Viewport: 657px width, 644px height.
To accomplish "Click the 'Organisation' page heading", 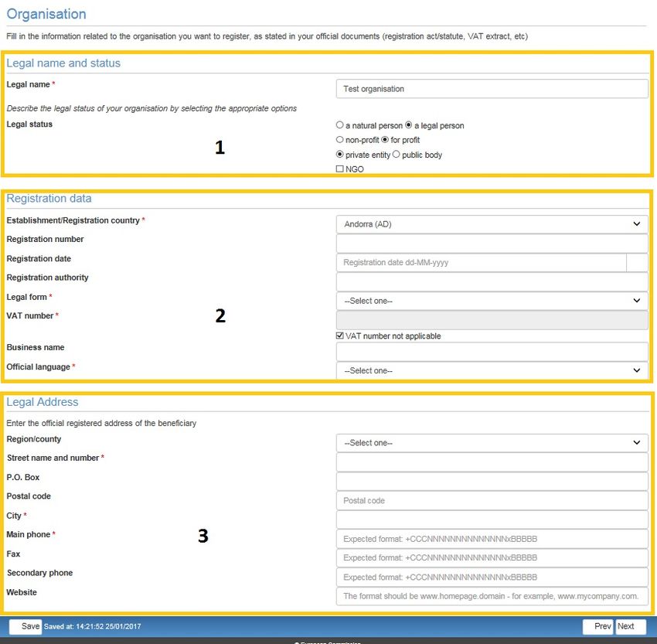I will (46, 14).
